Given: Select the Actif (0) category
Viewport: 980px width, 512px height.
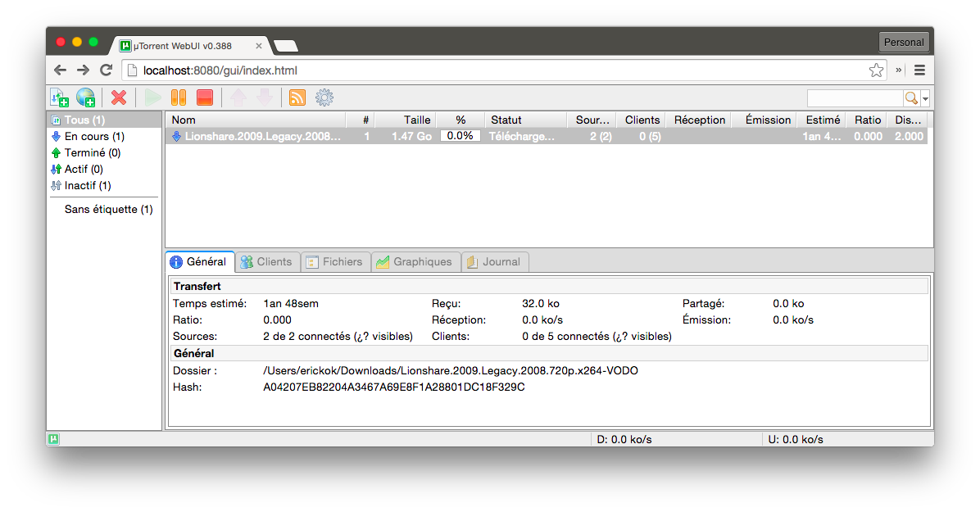Looking at the screenshot, I should pos(105,169).
